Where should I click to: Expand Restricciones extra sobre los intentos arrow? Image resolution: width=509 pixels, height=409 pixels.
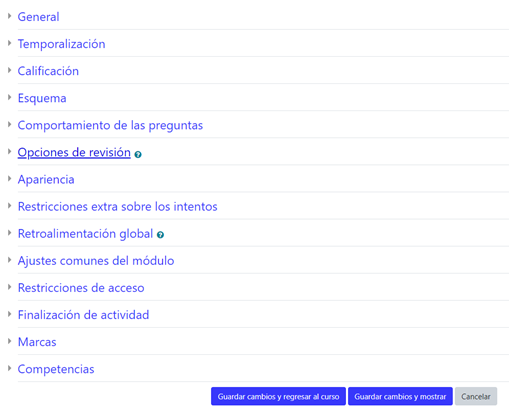click(x=9, y=206)
